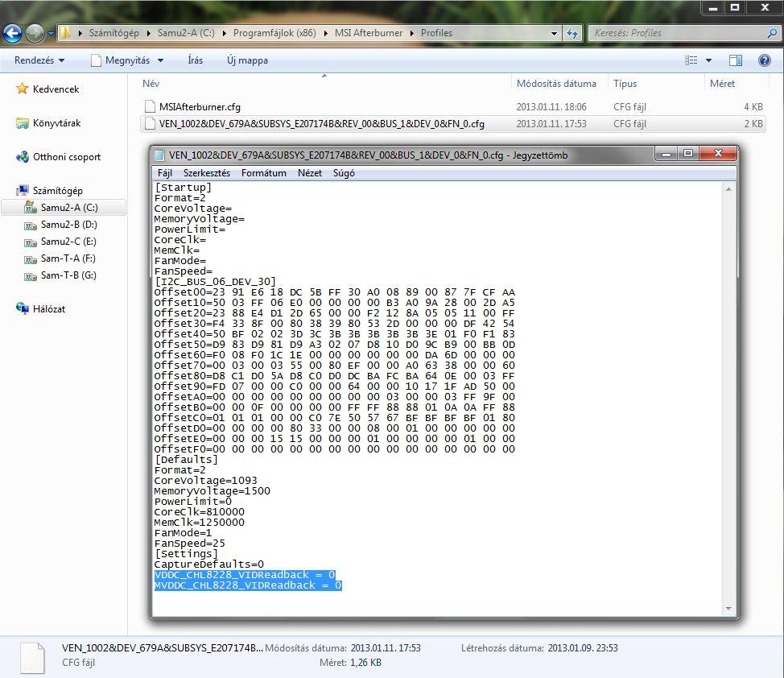Select drive Samu2-B (D:) in tree
Screen dimensions: 784x678
click(x=69, y=225)
